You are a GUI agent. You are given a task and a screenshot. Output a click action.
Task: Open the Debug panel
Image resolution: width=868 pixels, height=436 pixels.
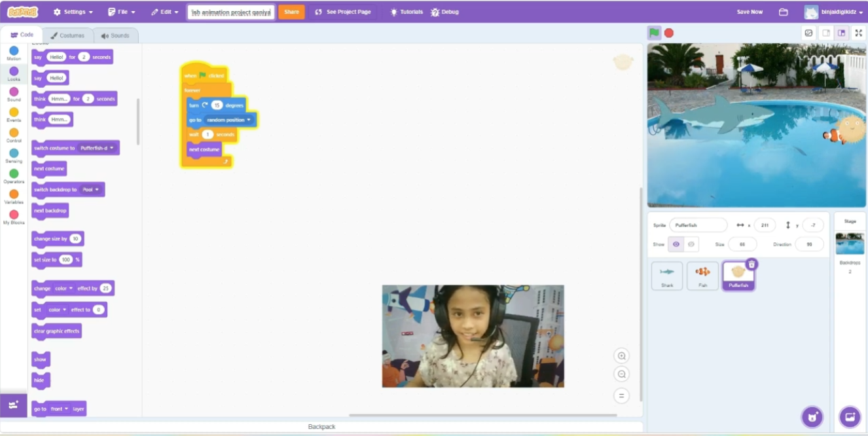(x=444, y=12)
